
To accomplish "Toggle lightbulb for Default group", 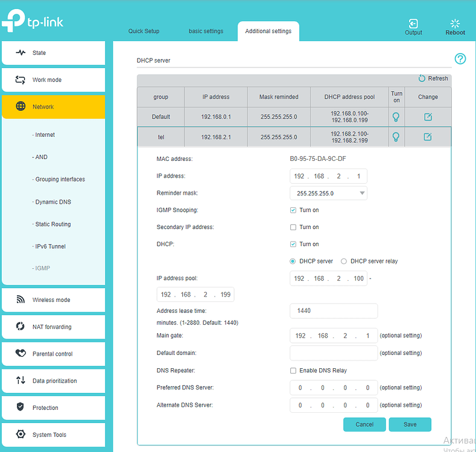I will click(396, 117).
